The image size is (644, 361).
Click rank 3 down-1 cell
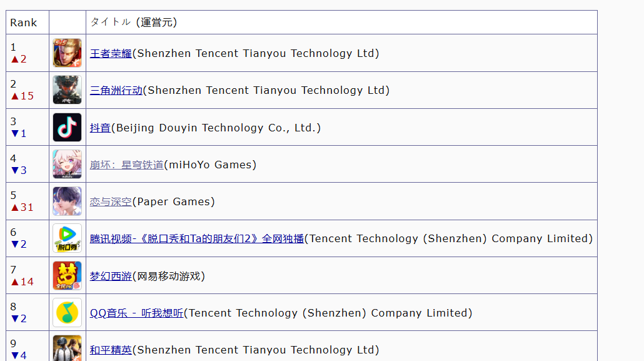28,128
